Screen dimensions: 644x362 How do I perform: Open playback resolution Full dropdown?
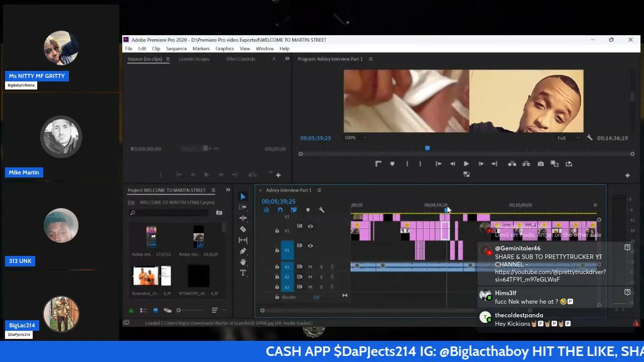click(x=568, y=138)
